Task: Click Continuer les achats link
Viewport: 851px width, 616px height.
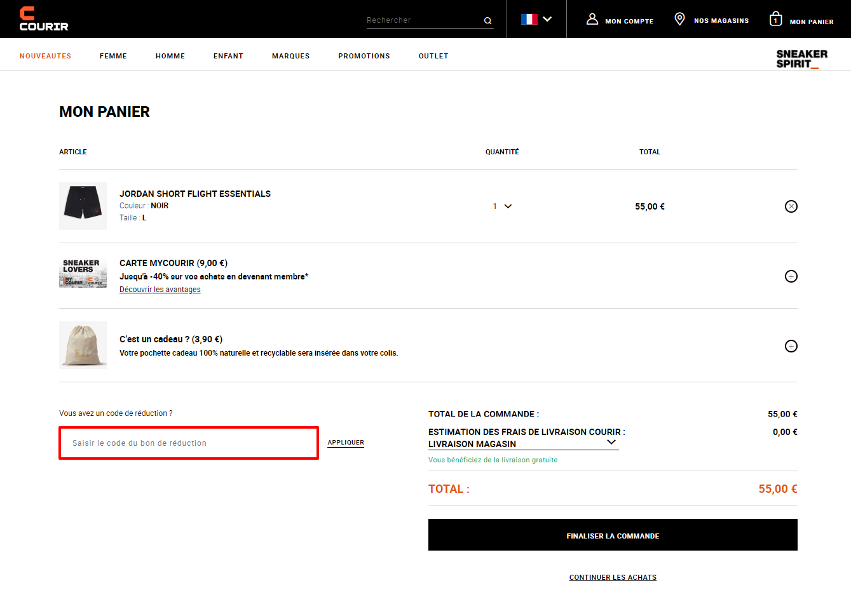Action: pyautogui.click(x=613, y=577)
